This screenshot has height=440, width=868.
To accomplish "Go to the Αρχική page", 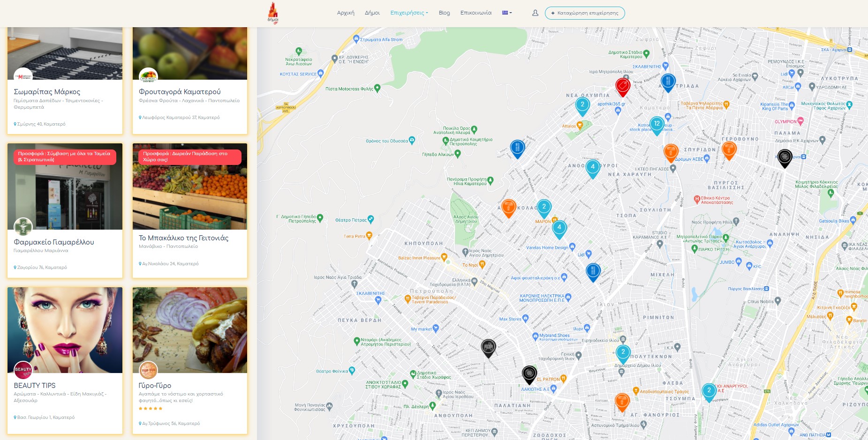I will point(346,13).
